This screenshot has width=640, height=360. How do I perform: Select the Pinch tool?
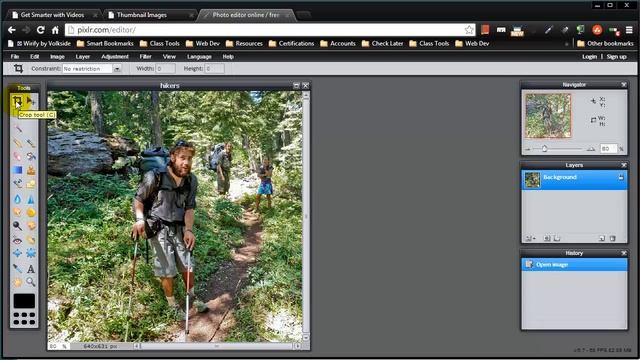[31, 253]
